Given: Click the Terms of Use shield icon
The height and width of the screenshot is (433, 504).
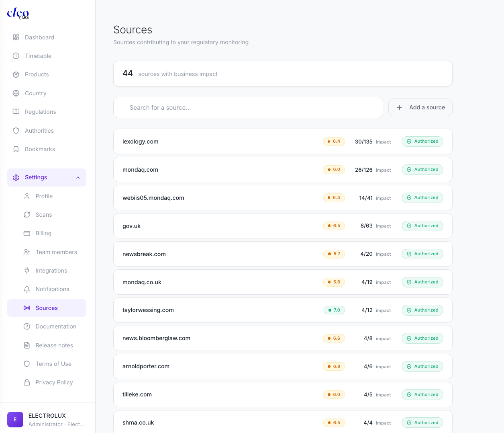Looking at the screenshot, I should (x=27, y=364).
